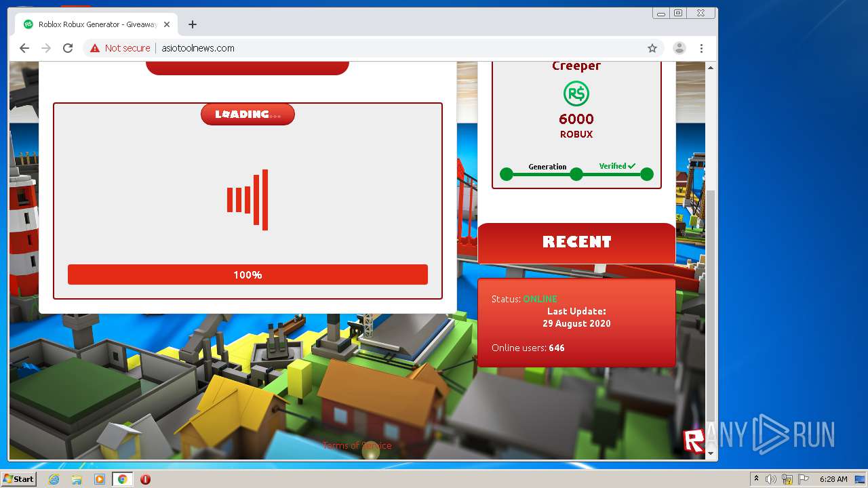Click the middle green step dot
This screenshot has height=488, width=868.
click(576, 174)
